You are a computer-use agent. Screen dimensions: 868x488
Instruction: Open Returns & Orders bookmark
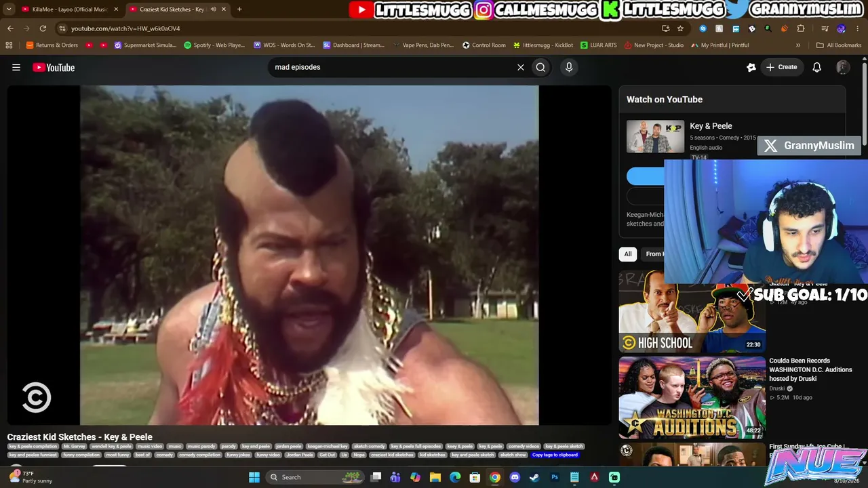coord(52,45)
